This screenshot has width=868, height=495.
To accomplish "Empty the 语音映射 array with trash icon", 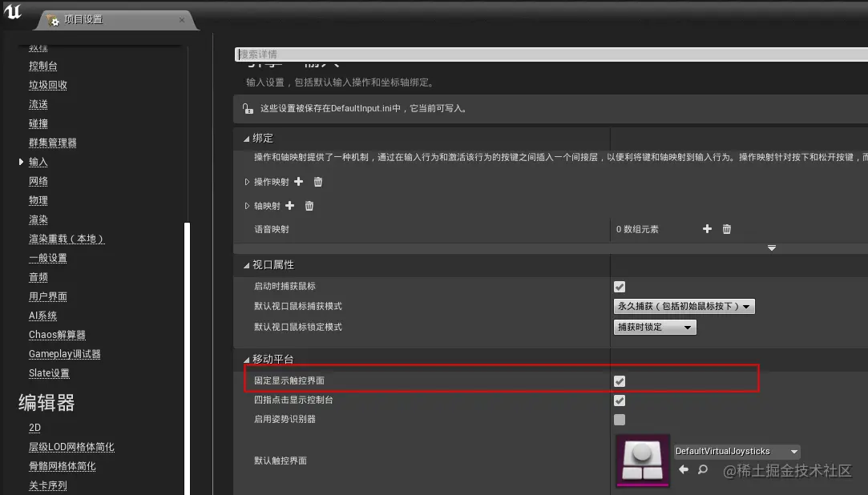I will click(x=726, y=229).
